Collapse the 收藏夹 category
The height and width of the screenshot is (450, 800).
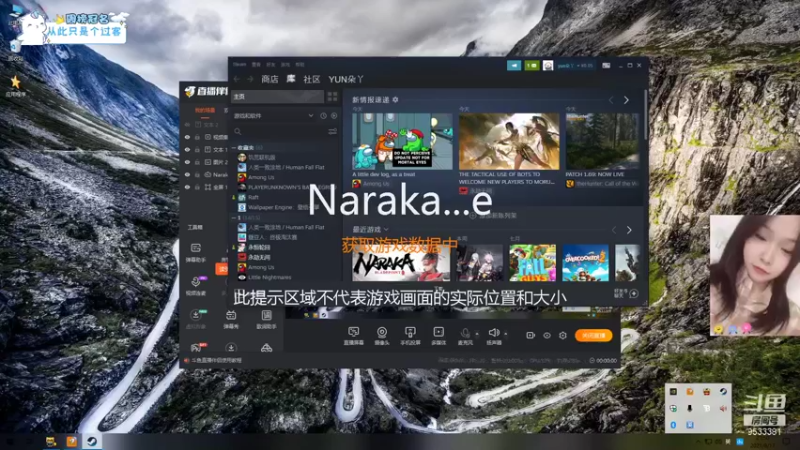tap(234, 147)
